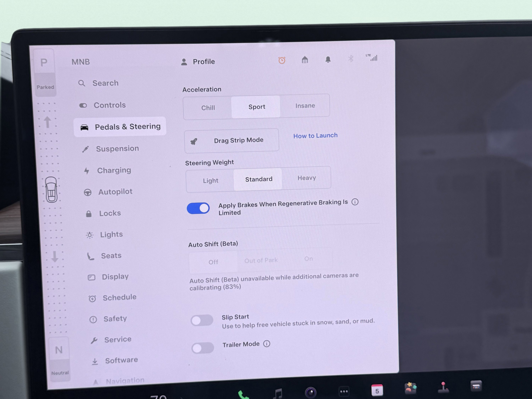Tap the Bluetooth status icon
Viewport: 532px width, 399px height.
point(351,59)
